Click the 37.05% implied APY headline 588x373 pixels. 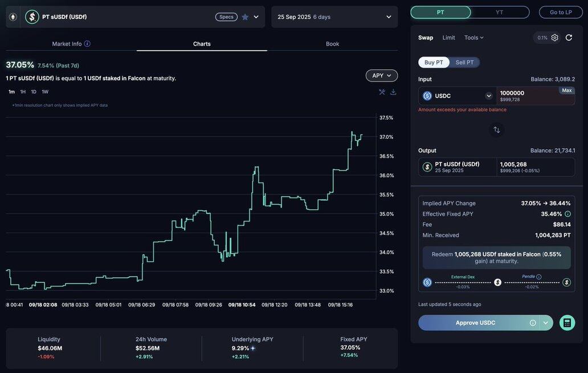tap(20, 64)
